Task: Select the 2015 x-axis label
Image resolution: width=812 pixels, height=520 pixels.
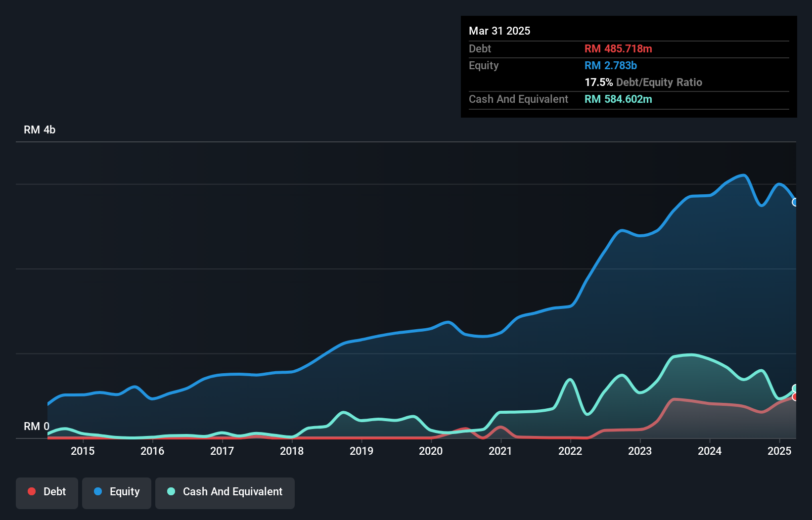Action: click(x=83, y=451)
